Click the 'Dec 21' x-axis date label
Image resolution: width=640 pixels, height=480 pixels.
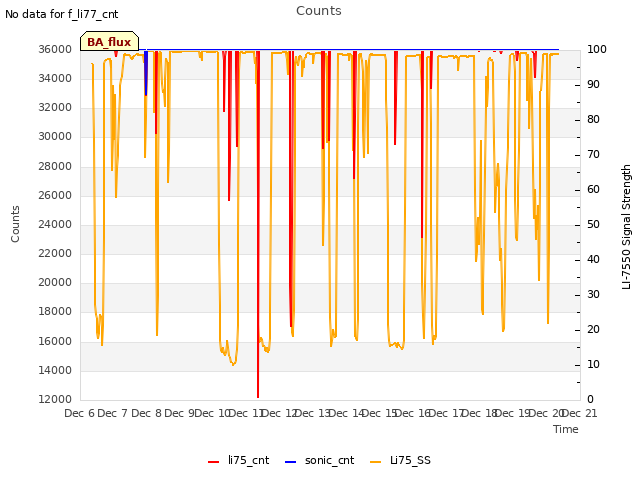click(x=580, y=413)
